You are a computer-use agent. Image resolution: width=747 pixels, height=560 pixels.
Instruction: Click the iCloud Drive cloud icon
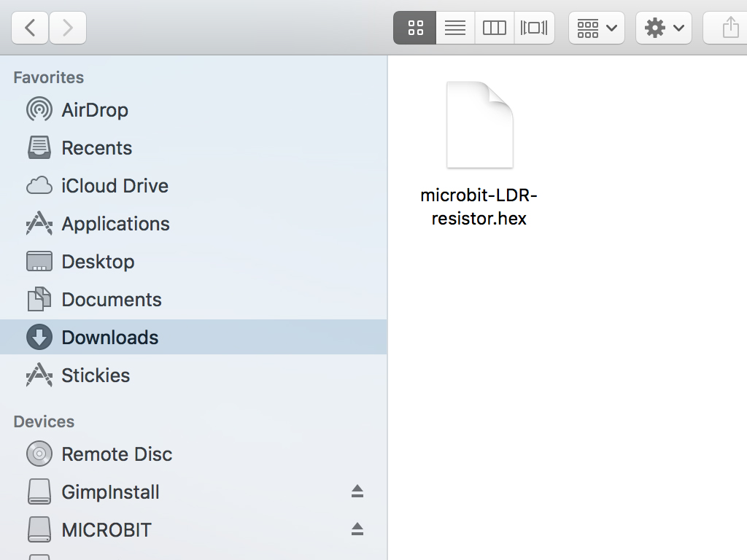click(39, 186)
